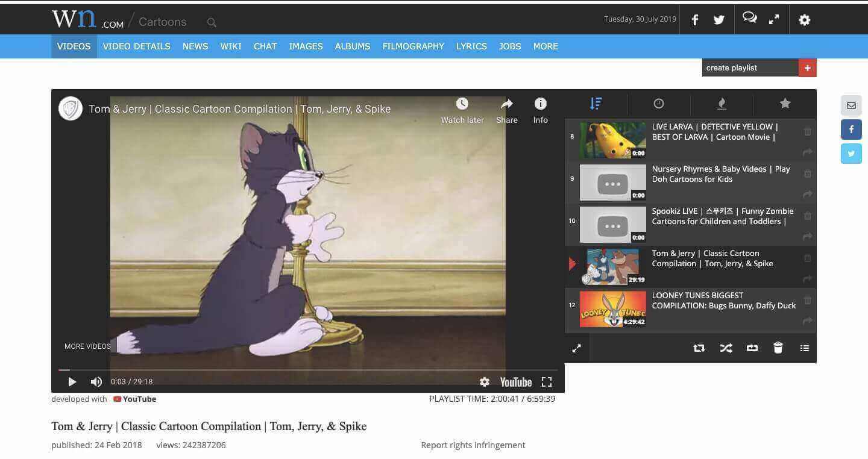The width and height of the screenshot is (868, 459).
Task: Click the Tom & Jerry playlist thumbnail
Action: (x=612, y=267)
